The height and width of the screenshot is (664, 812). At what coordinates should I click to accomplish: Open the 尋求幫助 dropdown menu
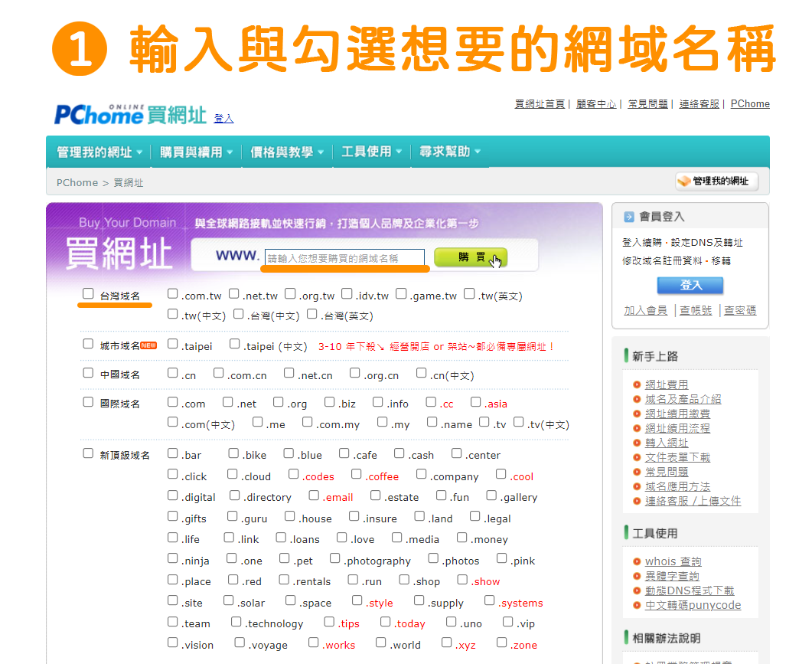pyautogui.click(x=450, y=152)
